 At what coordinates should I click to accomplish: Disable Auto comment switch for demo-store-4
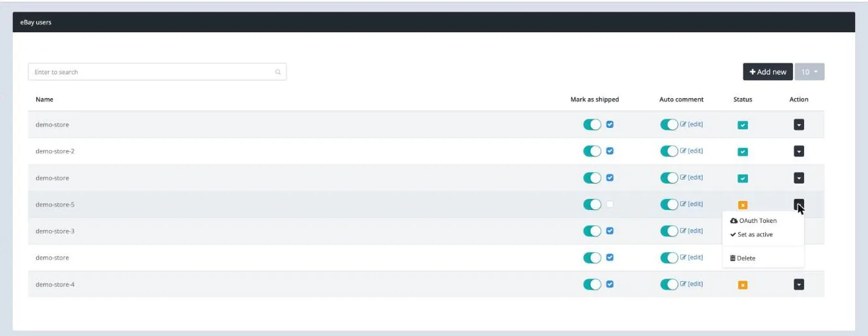669,284
